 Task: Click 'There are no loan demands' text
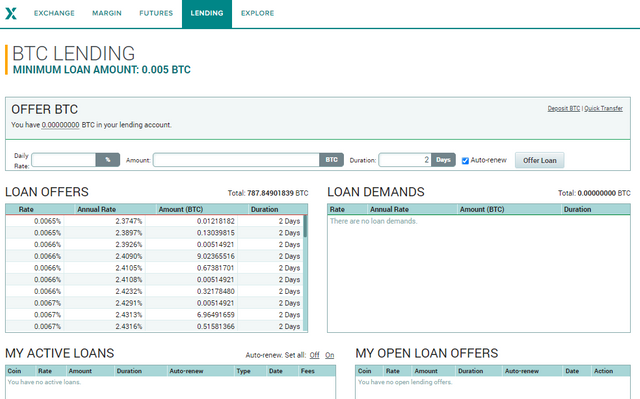click(373, 221)
